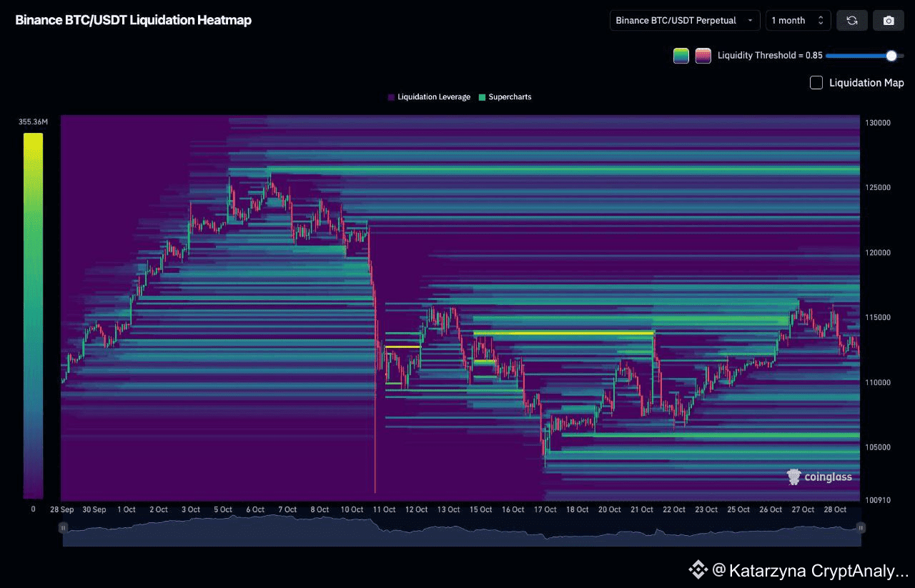
Task: Click the coinglass logo watermark
Action: pyautogui.click(x=819, y=477)
